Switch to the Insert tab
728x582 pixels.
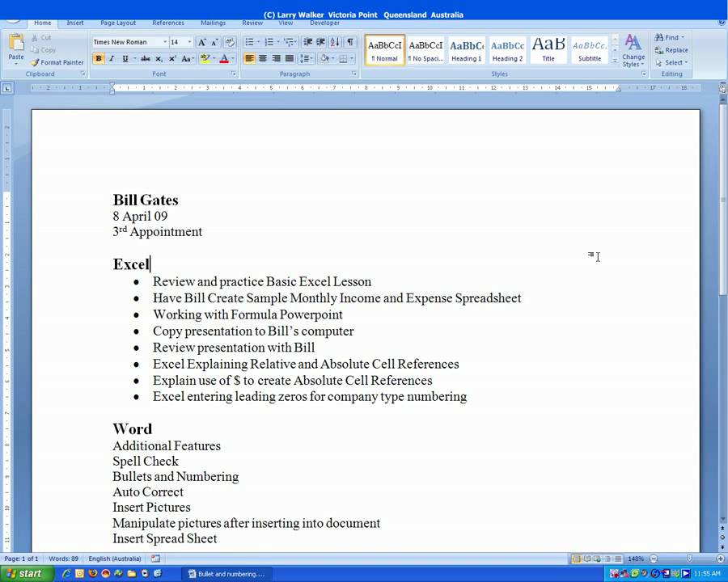(74, 23)
